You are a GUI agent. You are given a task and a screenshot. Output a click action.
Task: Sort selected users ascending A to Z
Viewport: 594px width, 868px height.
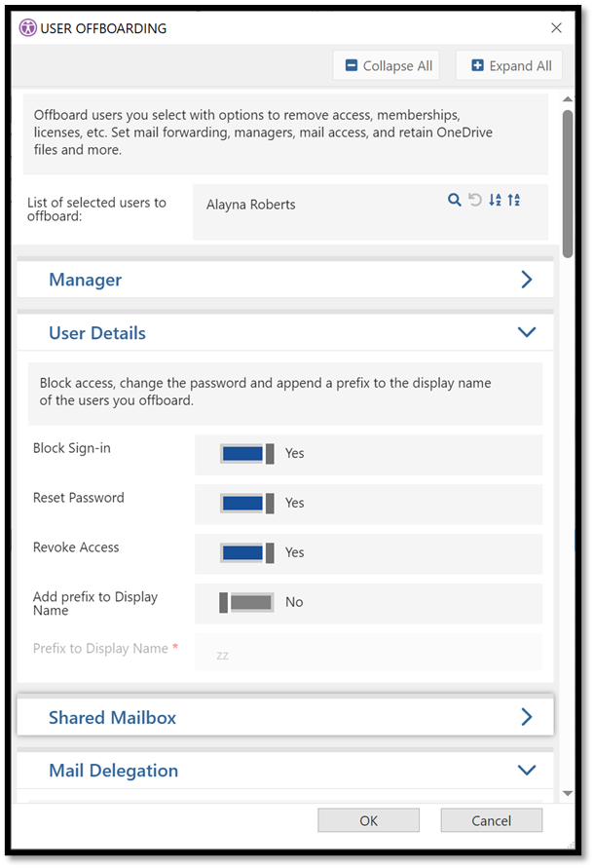[x=495, y=200]
